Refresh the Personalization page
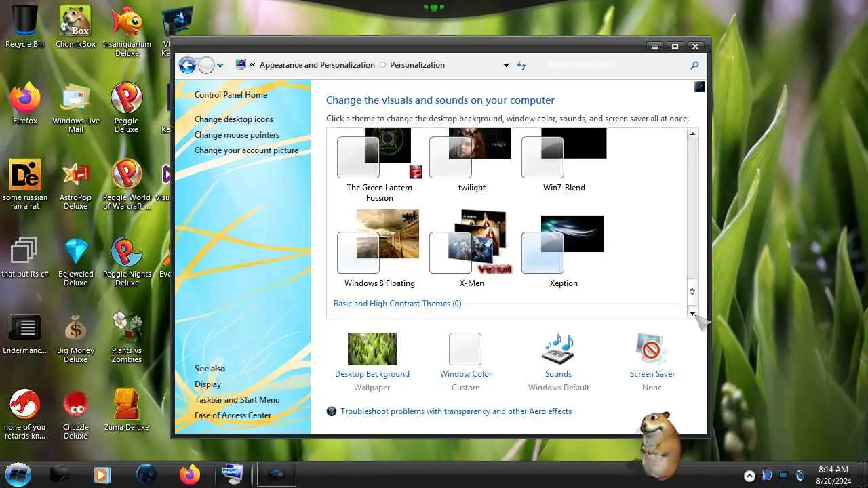 point(521,65)
